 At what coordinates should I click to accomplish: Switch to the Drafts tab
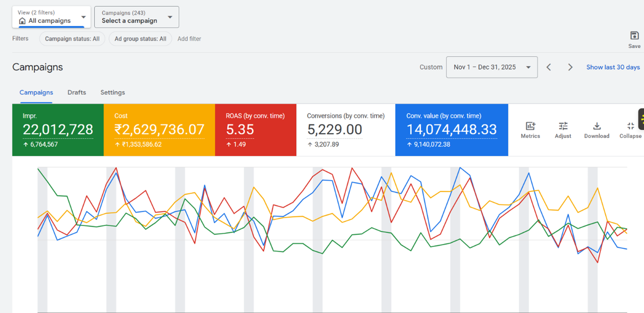point(77,92)
